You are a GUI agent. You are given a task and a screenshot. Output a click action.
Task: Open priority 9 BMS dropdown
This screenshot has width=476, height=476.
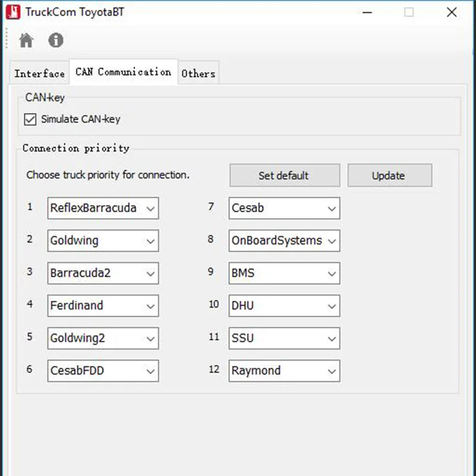point(284,273)
